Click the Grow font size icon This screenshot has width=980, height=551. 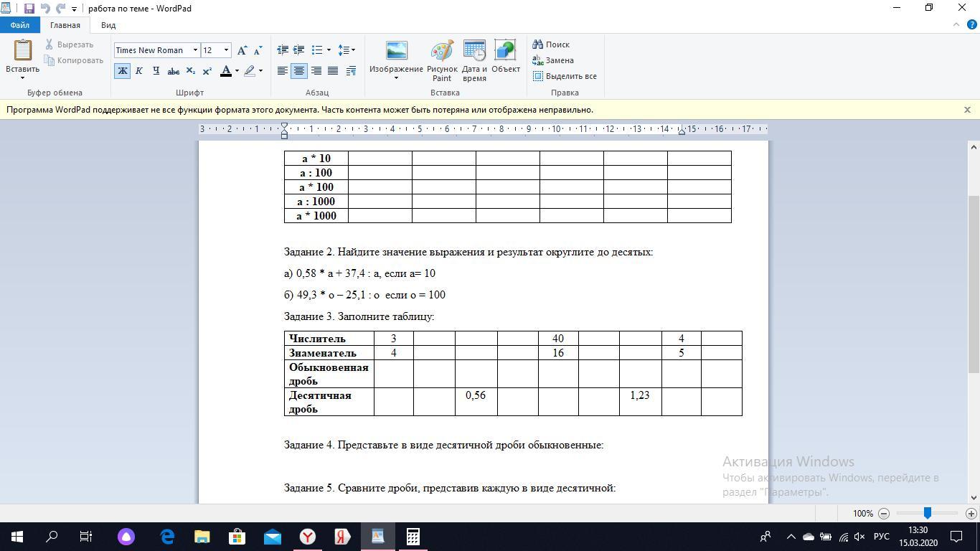tap(242, 50)
